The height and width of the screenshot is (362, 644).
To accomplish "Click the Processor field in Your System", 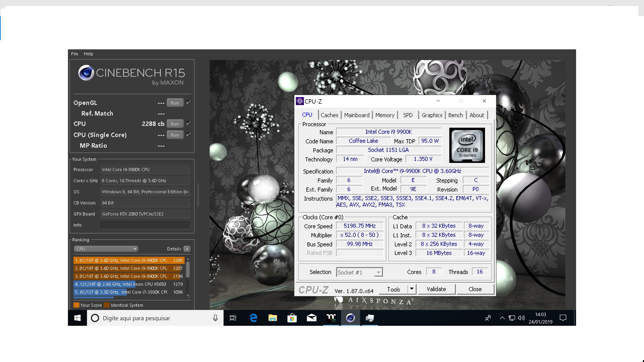I will click(145, 169).
